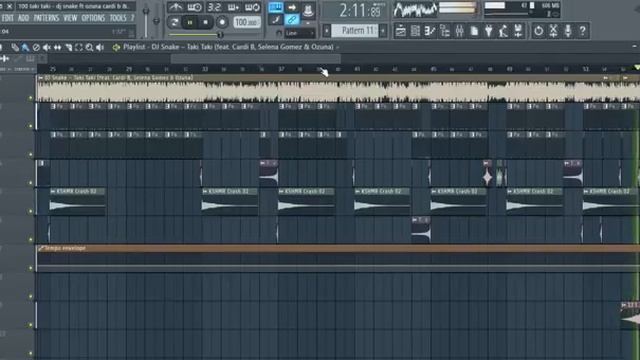Open the ADD menu
The width and height of the screenshot is (640, 360).
(24, 18)
